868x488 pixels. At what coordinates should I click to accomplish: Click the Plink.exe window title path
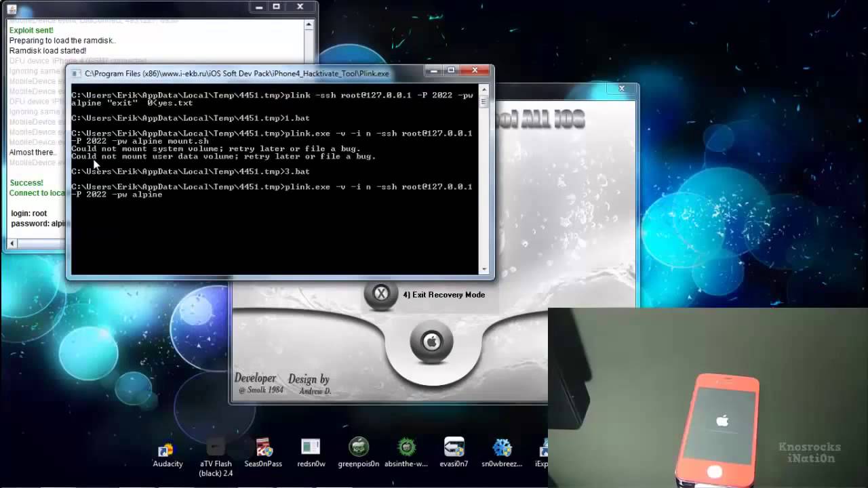[x=237, y=74]
